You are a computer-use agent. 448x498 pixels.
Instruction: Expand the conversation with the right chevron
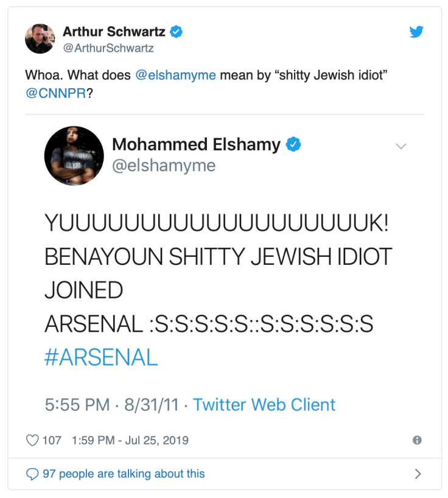pyautogui.click(x=418, y=473)
